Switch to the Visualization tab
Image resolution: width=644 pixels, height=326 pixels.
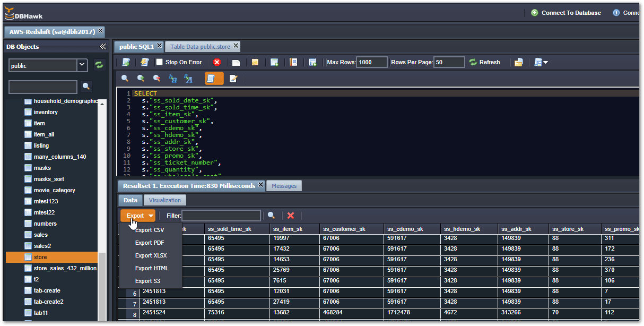pyautogui.click(x=165, y=200)
